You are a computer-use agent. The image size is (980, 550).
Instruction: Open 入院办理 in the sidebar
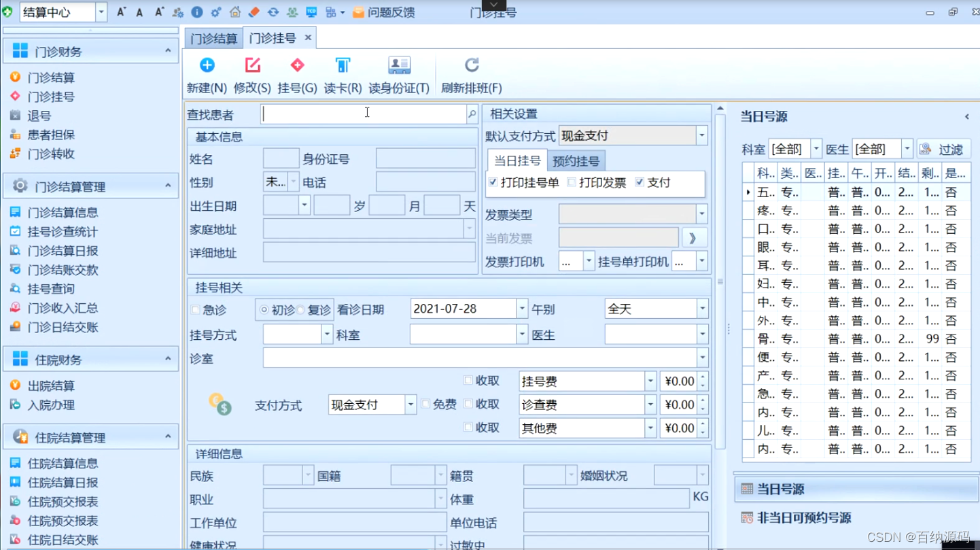(51, 405)
